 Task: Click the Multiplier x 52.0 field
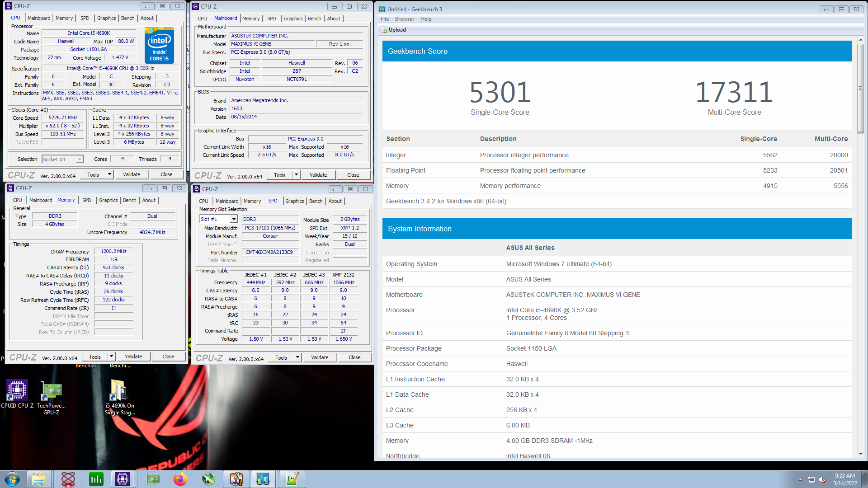click(x=63, y=126)
